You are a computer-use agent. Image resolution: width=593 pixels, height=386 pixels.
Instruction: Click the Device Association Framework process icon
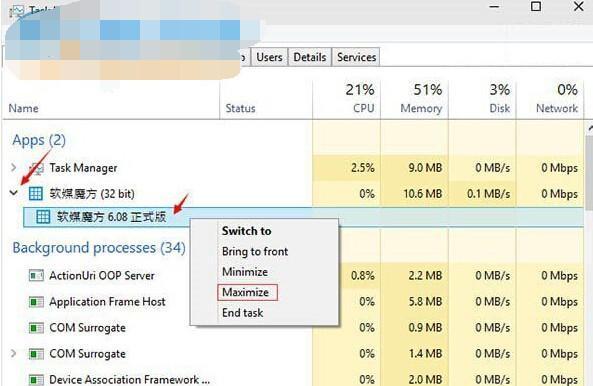pyautogui.click(x=36, y=379)
